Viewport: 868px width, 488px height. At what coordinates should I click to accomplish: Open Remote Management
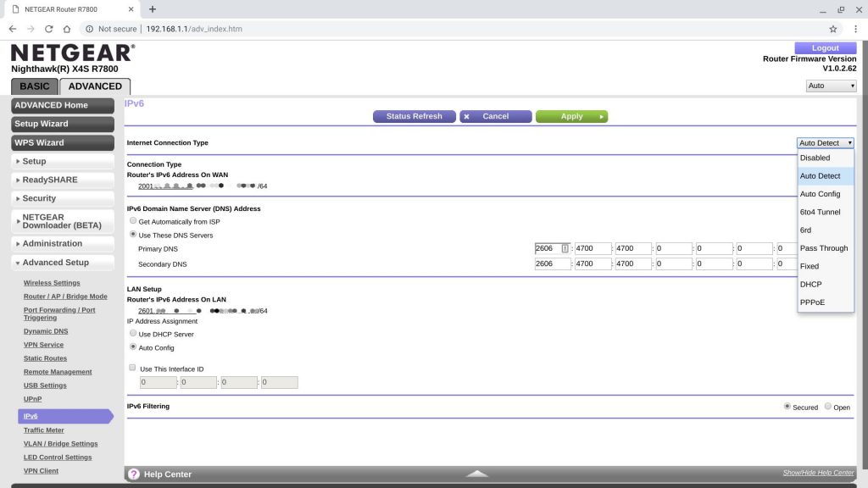pos(58,372)
